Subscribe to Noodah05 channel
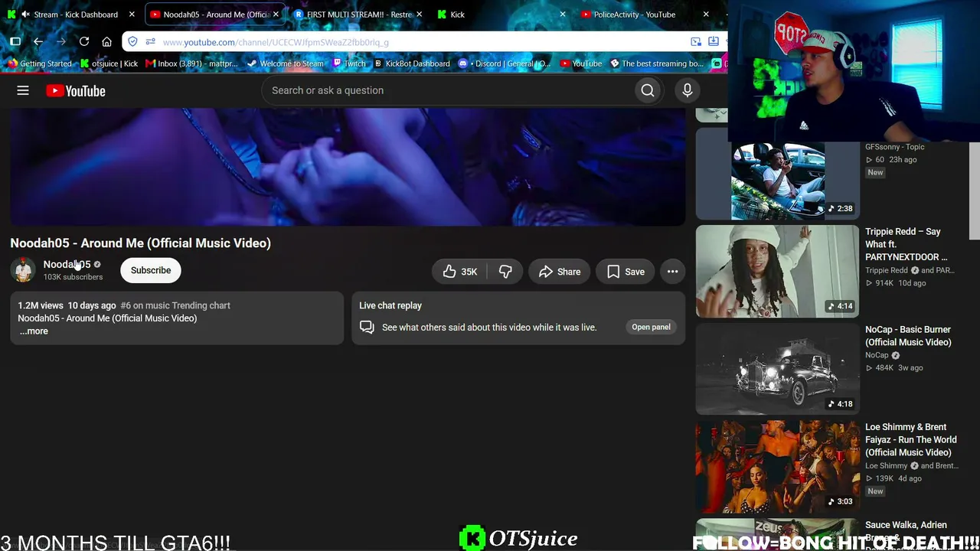Screen dimensions: 980x551 [x=151, y=270]
